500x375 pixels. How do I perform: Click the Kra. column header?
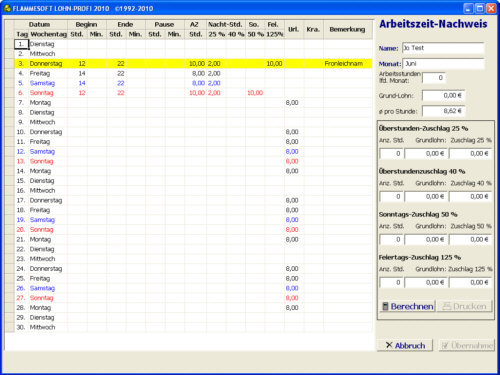(x=313, y=29)
